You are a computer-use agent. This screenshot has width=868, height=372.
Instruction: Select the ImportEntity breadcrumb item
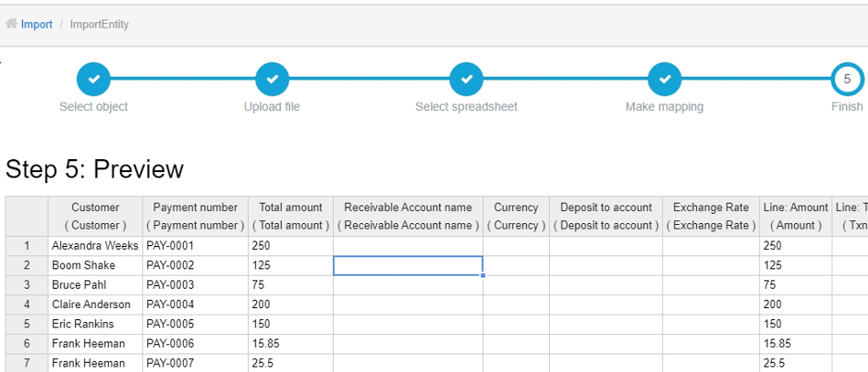(x=99, y=24)
